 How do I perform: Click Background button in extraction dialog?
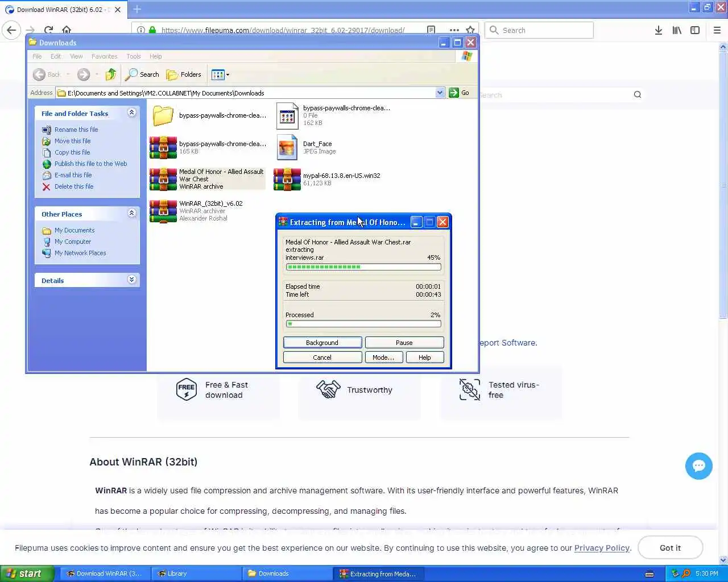tap(322, 343)
